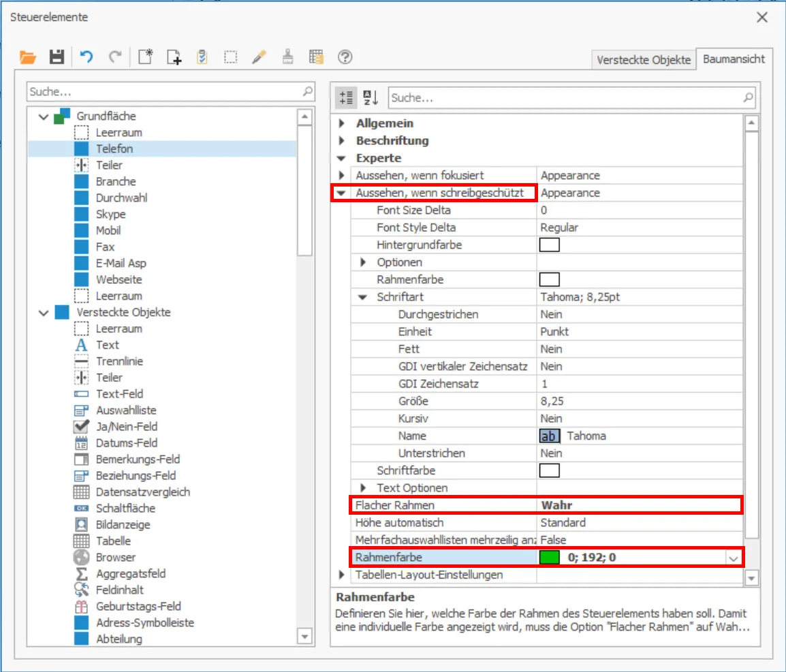This screenshot has width=786, height=672.
Task: Click the Font Style Delta value Regular
Action: 559,227
